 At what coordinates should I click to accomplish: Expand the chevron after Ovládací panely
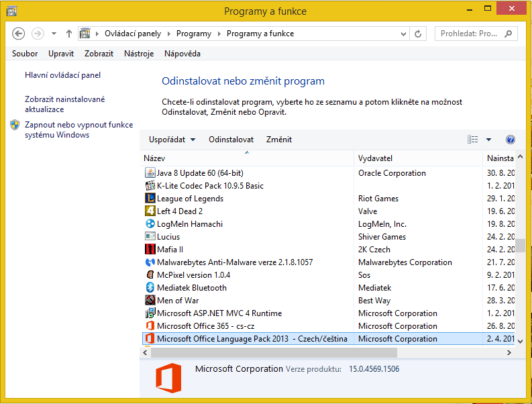(168, 34)
